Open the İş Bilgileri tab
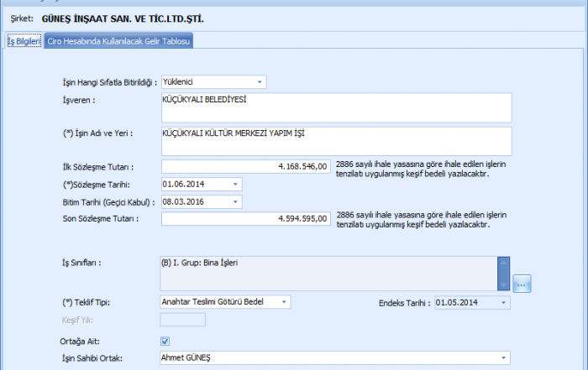Screen dimensions: 588x370 (24, 41)
